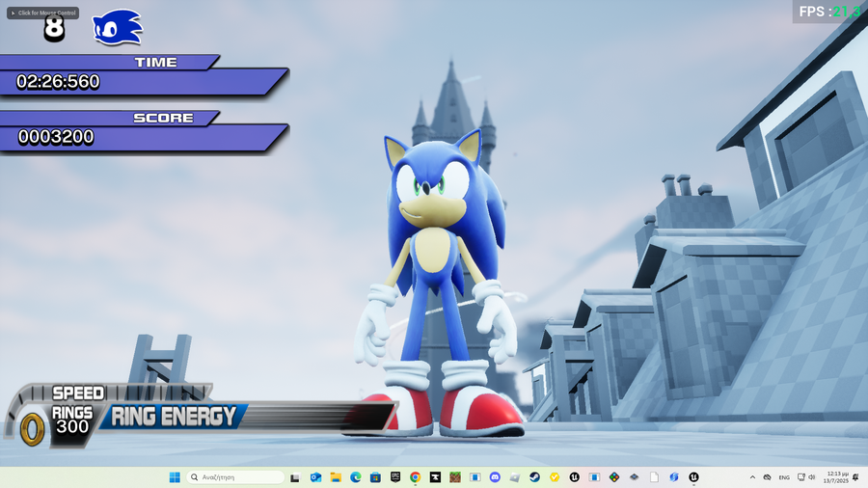This screenshot has height=488, width=868.
Task: Click the score value 0003200
Action: tap(56, 137)
